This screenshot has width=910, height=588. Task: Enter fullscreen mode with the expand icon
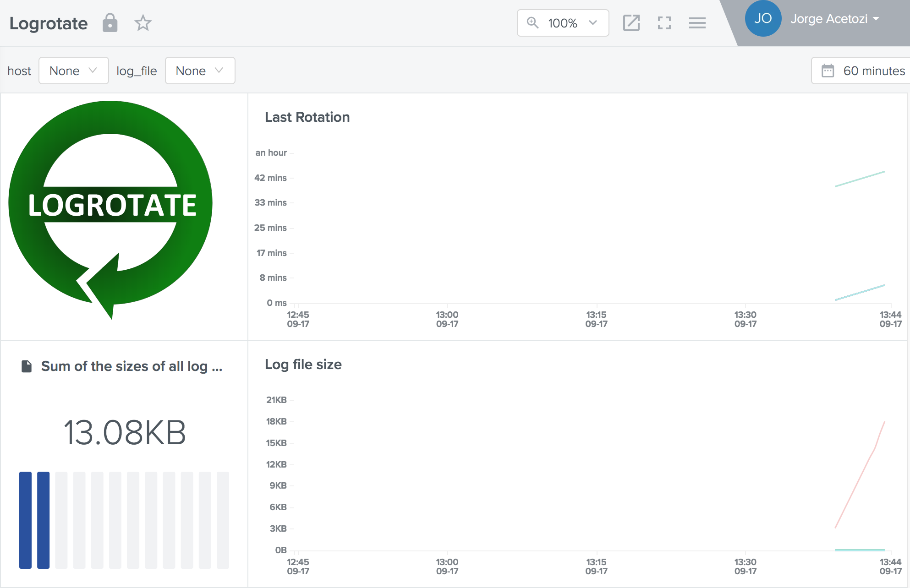pyautogui.click(x=664, y=23)
